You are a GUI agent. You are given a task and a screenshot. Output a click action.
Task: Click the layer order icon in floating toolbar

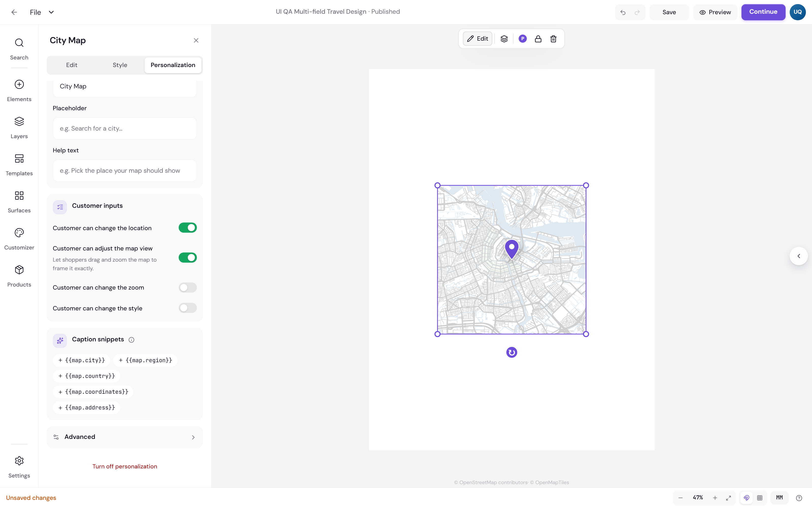coord(504,39)
